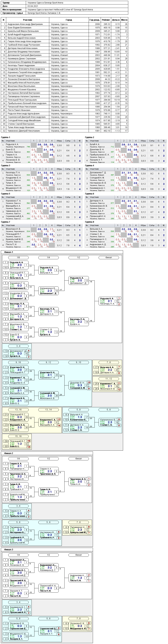Click the Место column header in participants table
Image resolution: width=168 pixels, height=644 pixels.
[x=124, y=20]
